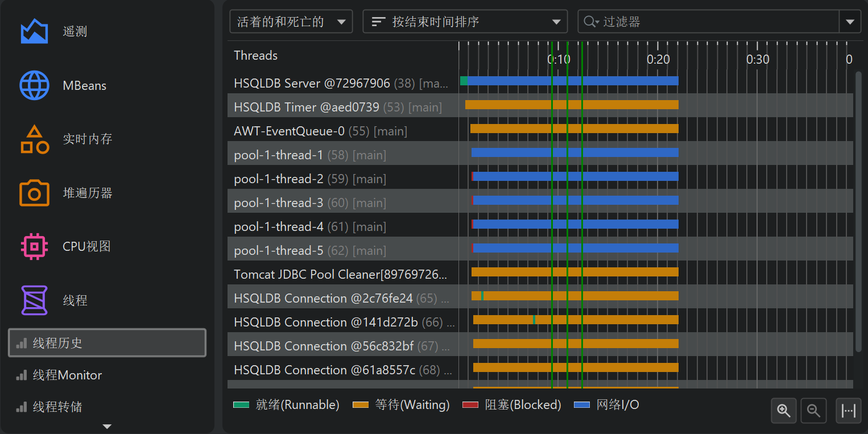The width and height of the screenshot is (868, 434).
Task: Click the fit-to-window timeline button
Action: 848,411
